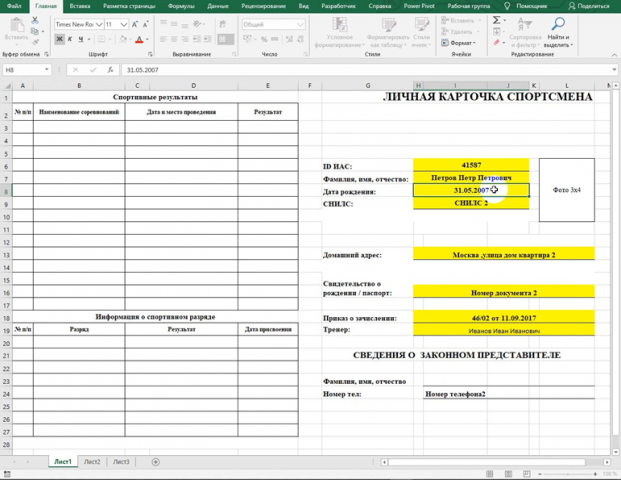The width and height of the screenshot is (621, 480).
Task: Click the decrease indent icon
Action: tap(196, 39)
